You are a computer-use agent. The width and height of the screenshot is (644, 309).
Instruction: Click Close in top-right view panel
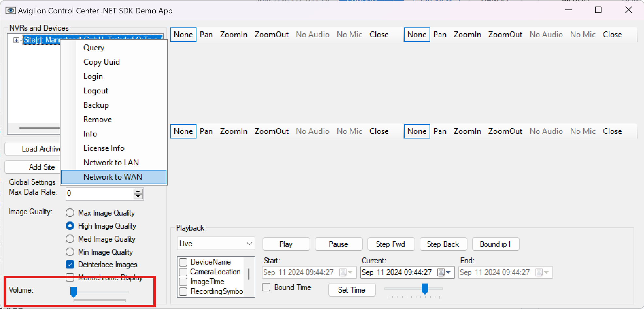pos(612,35)
